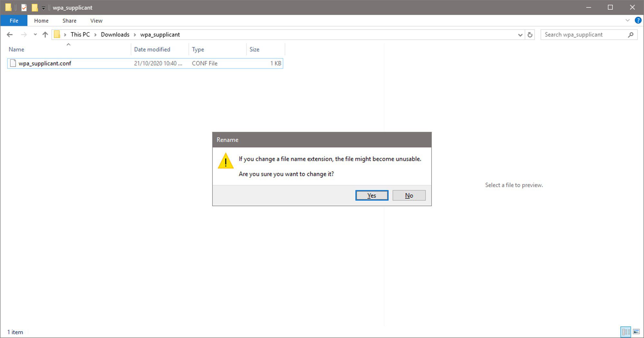Image resolution: width=644 pixels, height=338 pixels.
Task: Open the File menu tab
Action: click(14, 21)
